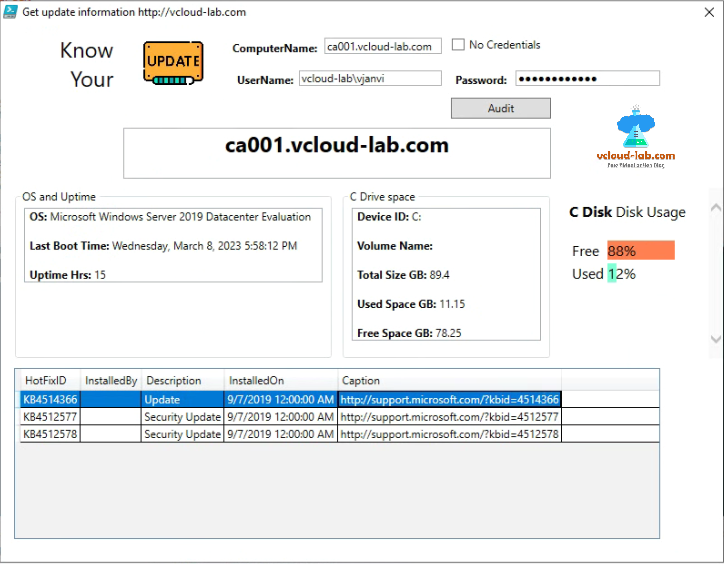Viewport: 724px width, 564px height.
Task: Click the vcloud-lab.com flask logo
Action: coord(636,137)
